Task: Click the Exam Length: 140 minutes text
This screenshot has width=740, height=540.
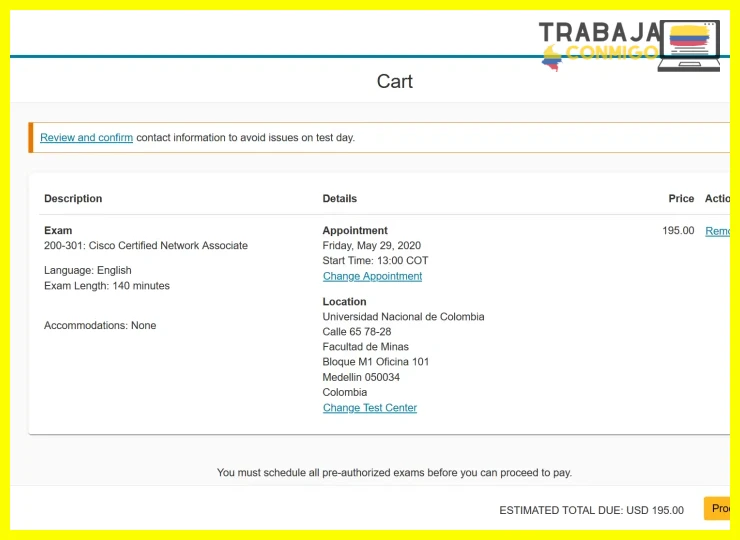Action: point(107,286)
